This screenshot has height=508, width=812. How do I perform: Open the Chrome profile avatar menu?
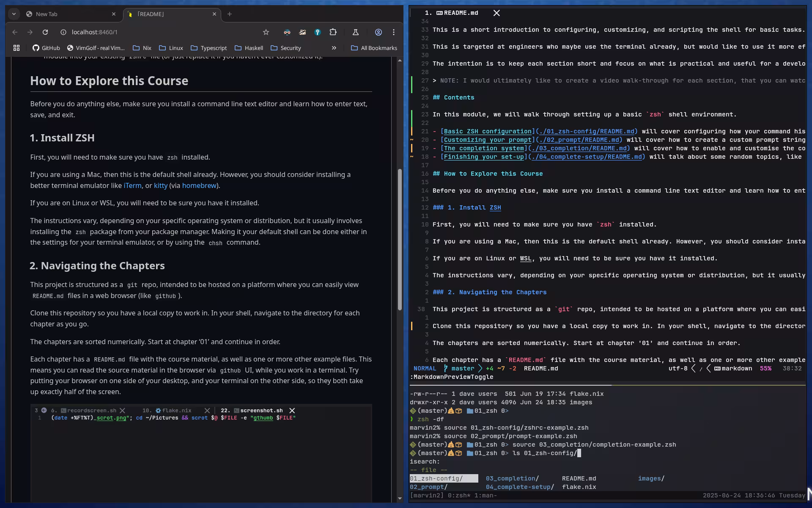click(379, 32)
